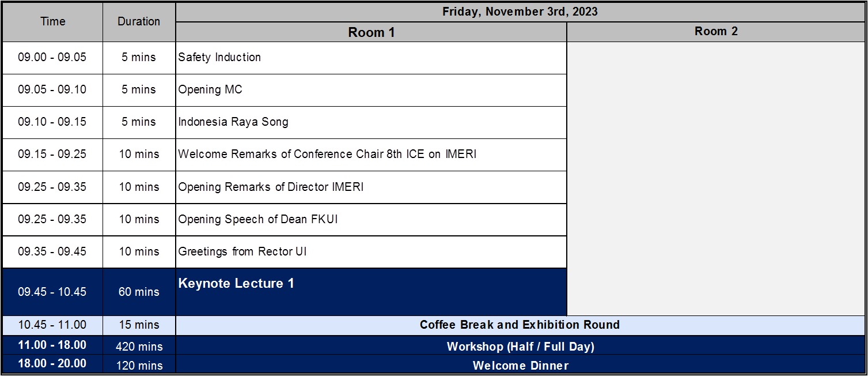The height and width of the screenshot is (376, 868).
Task: Select the Workshop (Half / Full Day) cell
Action: click(520, 347)
